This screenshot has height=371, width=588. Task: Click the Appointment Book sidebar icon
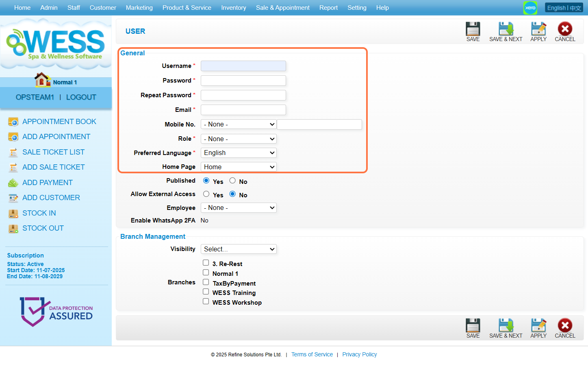point(13,122)
